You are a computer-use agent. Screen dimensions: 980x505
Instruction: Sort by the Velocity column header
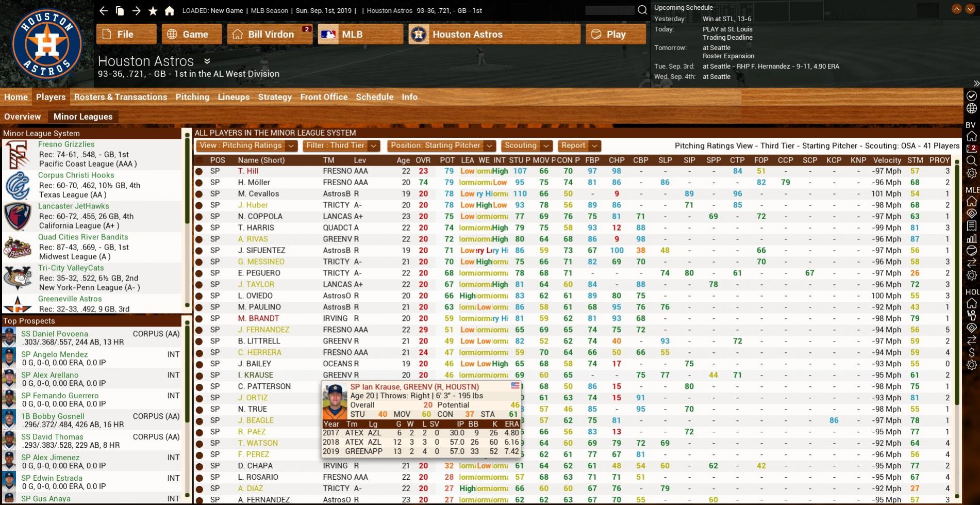(887, 160)
